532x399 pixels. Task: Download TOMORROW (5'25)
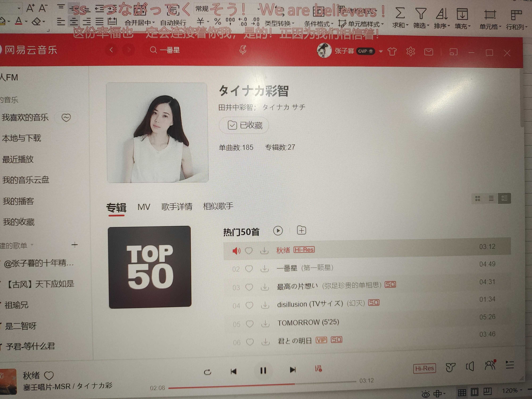[265, 323]
